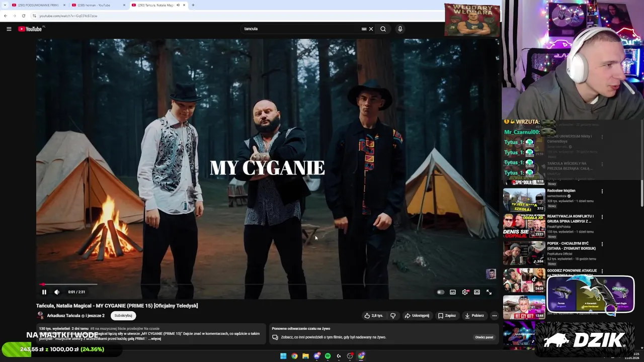
Task: Dislike the video
Action: [393, 316]
